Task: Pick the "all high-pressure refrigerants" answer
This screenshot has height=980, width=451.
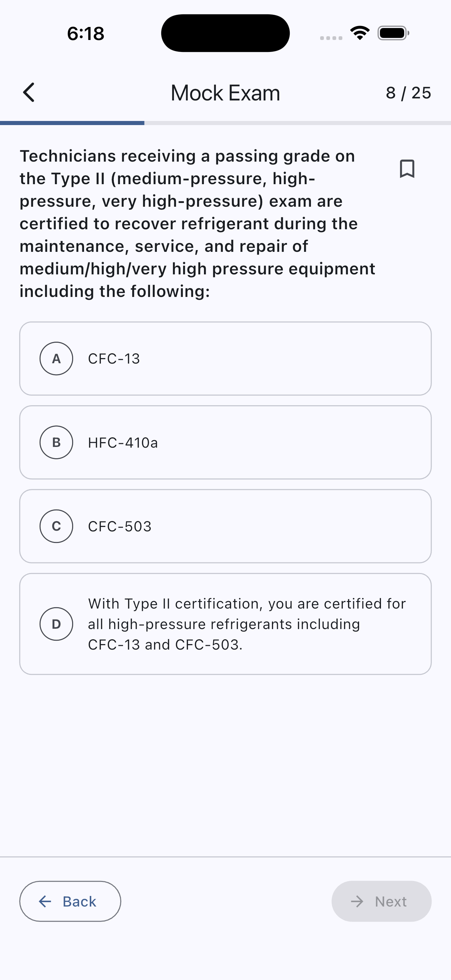Action: click(247, 624)
